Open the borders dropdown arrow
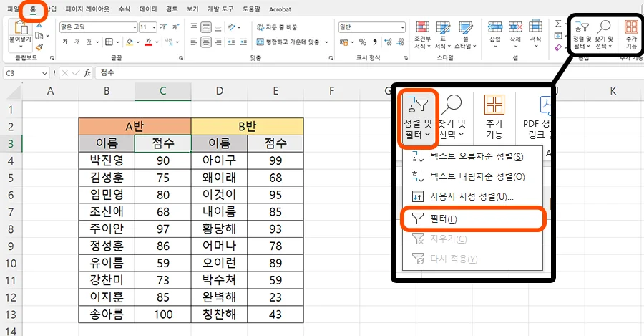This screenshot has width=644, height=336. click(x=117, y=42)
